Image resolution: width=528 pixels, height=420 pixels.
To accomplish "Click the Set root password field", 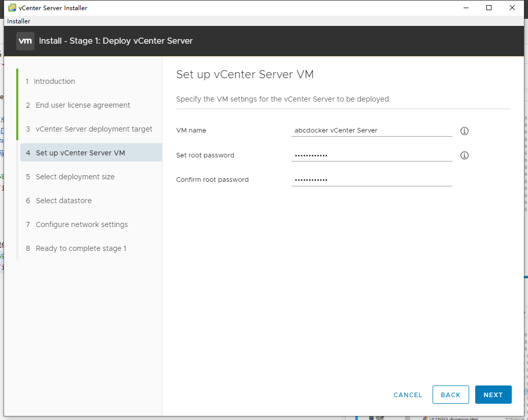I will [x=372, y=154].
